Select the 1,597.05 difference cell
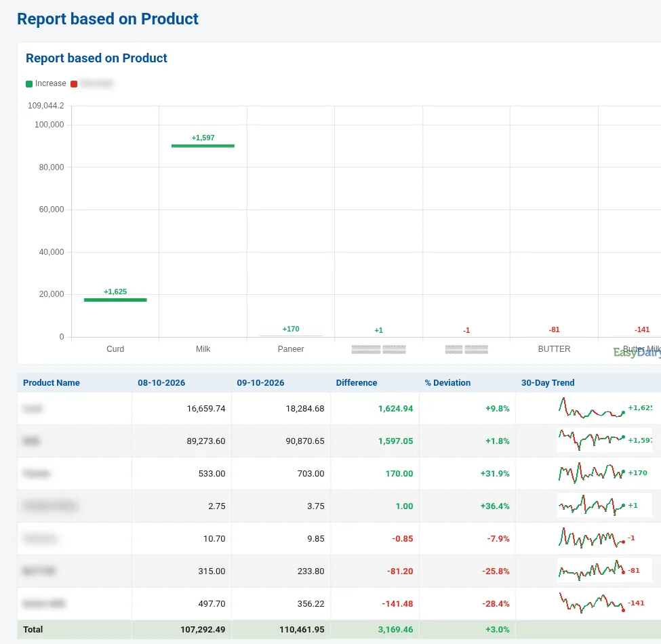This screenshot has width=661, height=644. (375, 441)
